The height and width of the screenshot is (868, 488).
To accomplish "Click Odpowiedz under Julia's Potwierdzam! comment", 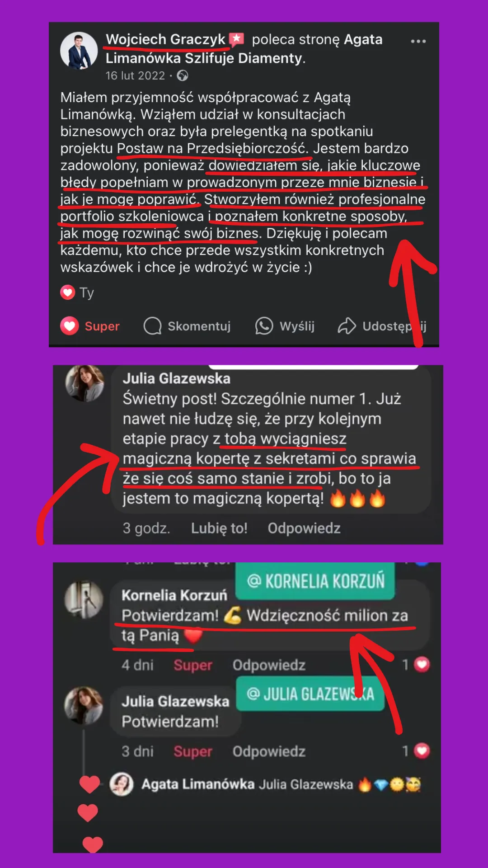I will tap(269, 751).
